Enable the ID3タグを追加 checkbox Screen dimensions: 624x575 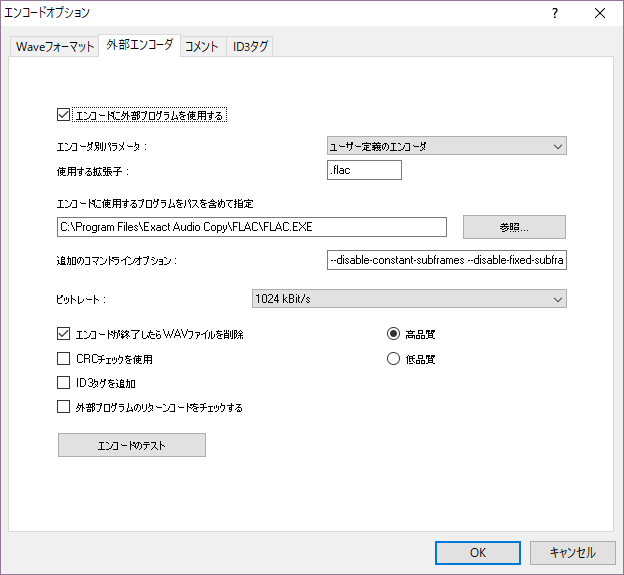point(65,382)
